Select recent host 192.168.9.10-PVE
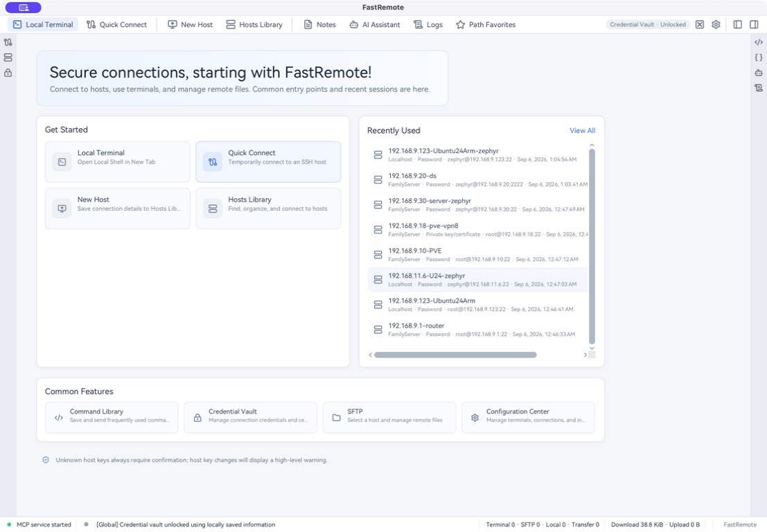This screenshot has height=532, width=767. point(477,255)
